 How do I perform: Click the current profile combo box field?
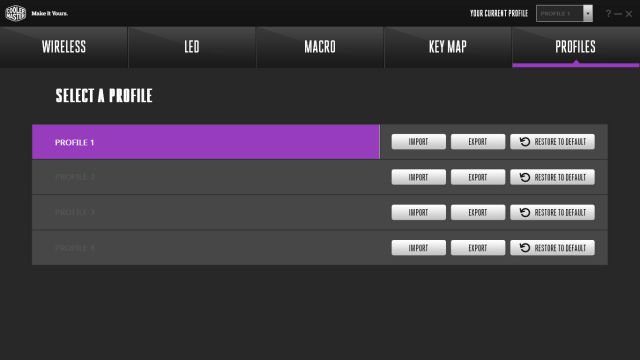tap(560, 13)
